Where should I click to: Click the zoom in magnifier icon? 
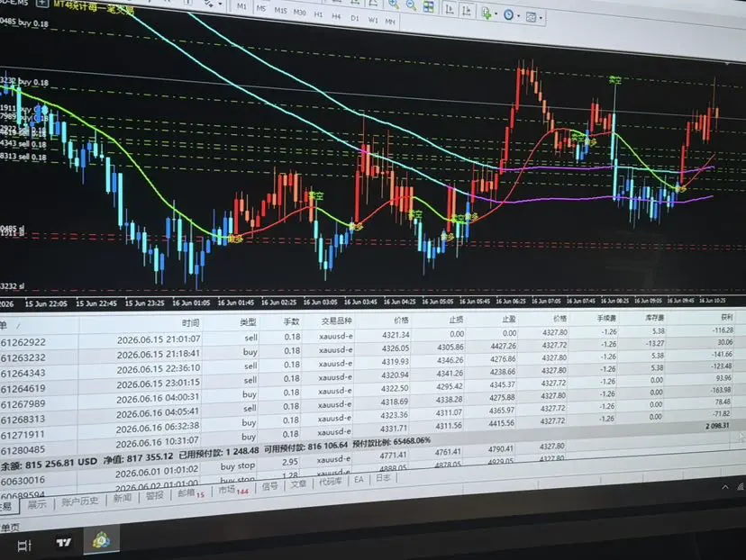pyautogui.click(x=394, y=5)
